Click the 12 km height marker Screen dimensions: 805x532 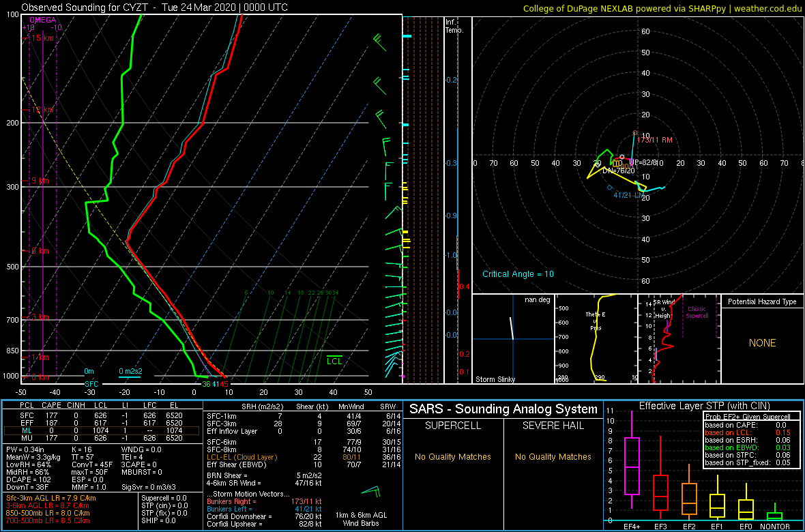tap(41, 110)
